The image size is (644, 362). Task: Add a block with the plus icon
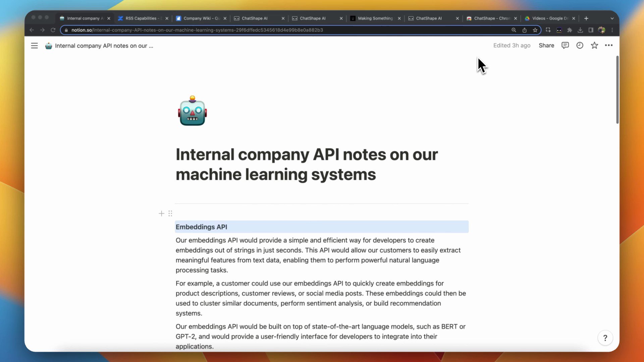(161, 214)
